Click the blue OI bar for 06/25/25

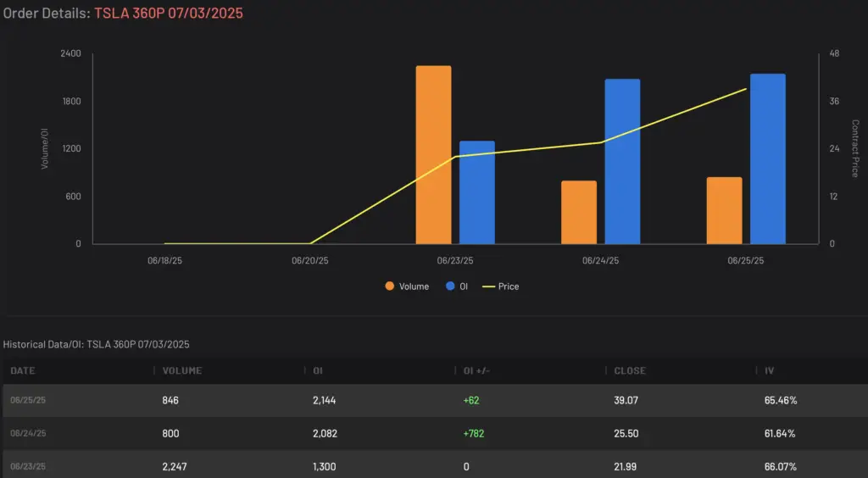768,158
